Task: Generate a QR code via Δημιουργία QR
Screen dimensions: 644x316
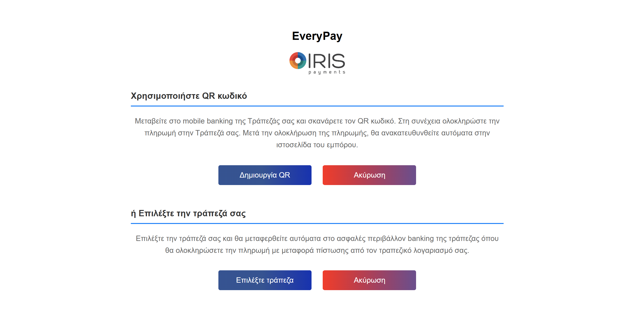Action: point(265,175)
